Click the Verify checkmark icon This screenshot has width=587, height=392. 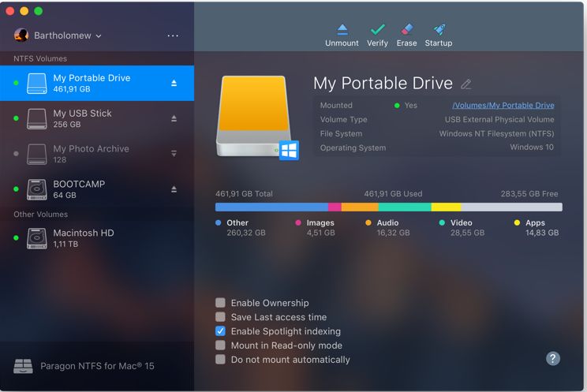pos(377,30)
